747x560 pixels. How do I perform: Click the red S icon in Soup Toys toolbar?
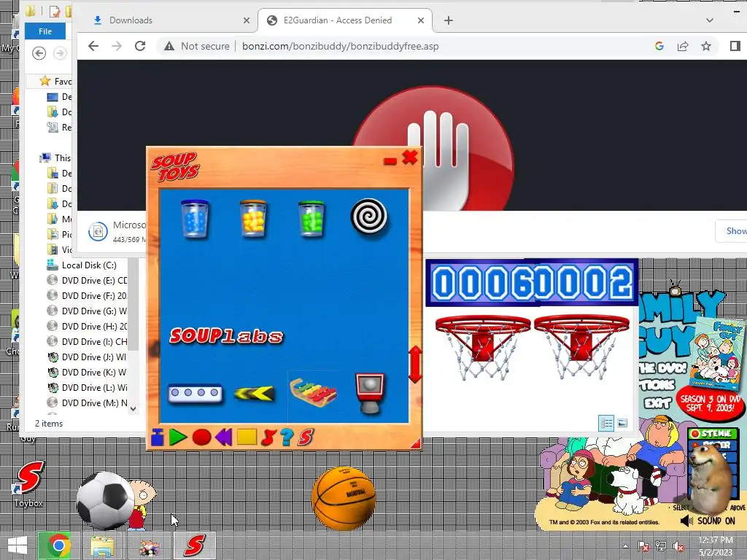306,437
